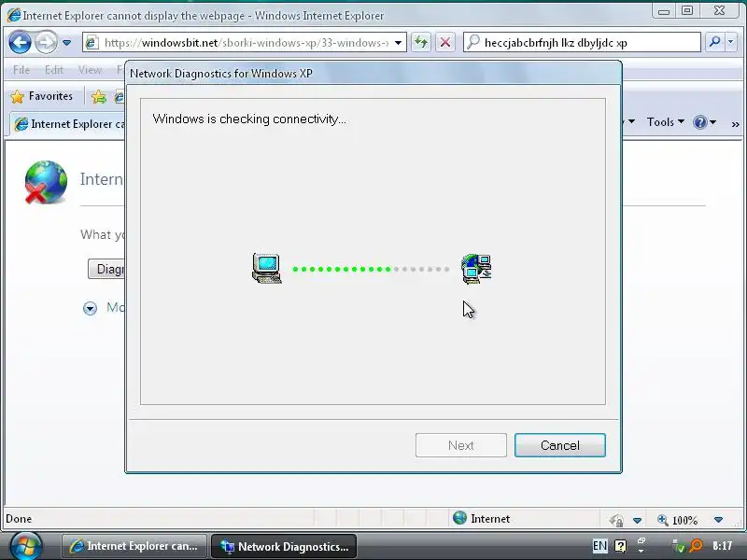747x560 pixels.
Task: Click the Cancel button in Network Diagnostics
Action: [x=559, y=445]
